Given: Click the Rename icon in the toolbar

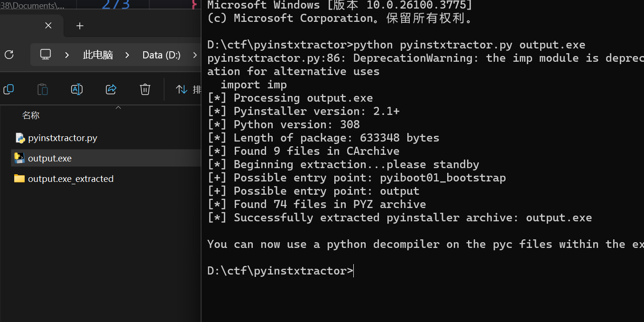Looking at the screenshot, I should tap(77, 89).
